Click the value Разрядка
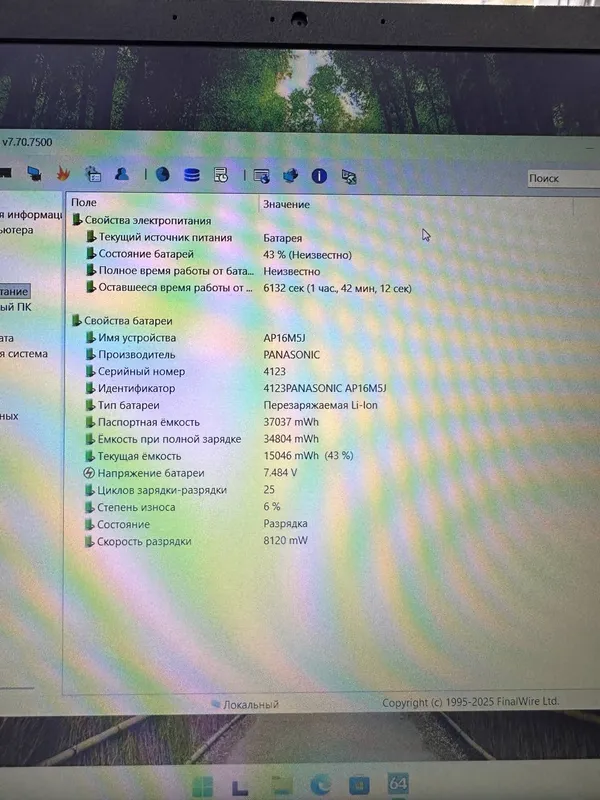This screenshot has height=800, width=600. click(x=285, y=523)
